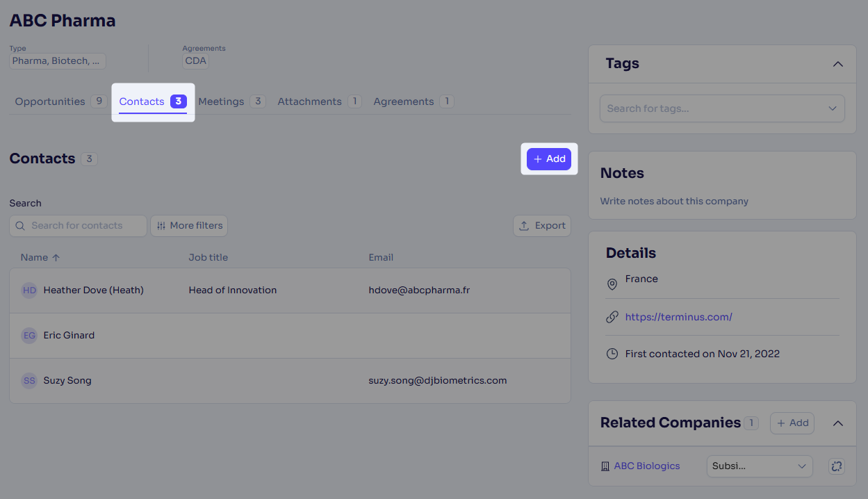Viewport: 868px width, 499px height.
Task: Collapse the Tags panel
Action: click(x=837, y=64)
